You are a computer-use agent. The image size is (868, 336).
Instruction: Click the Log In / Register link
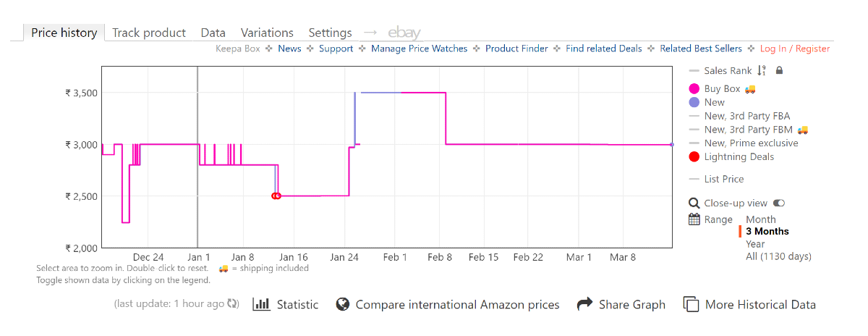[x=794, y=49]
